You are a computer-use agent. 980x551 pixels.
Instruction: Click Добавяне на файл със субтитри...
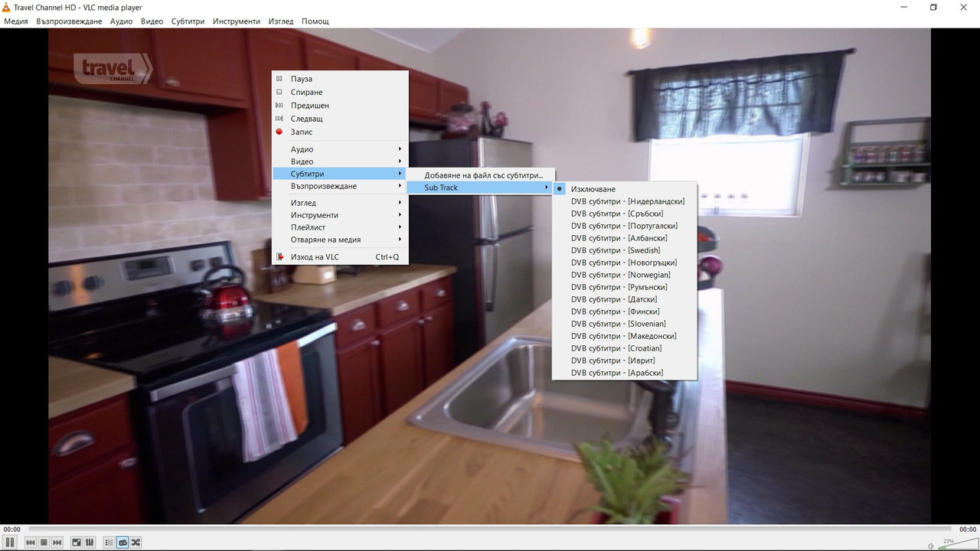click(480, 175)
